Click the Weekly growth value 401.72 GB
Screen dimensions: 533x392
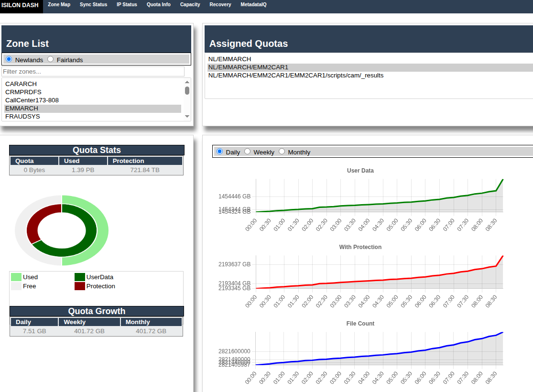[x=89, y=331]
